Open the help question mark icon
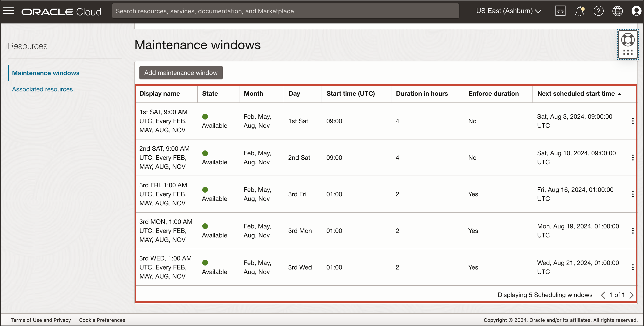This screenshot has height=326, width=644. click(599, 10)
